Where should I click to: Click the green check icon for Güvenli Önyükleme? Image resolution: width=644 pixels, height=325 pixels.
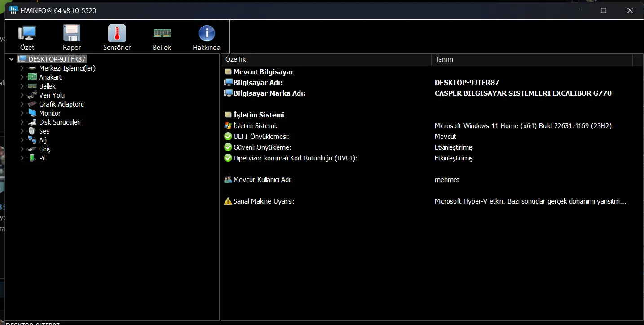coord(228,147)
